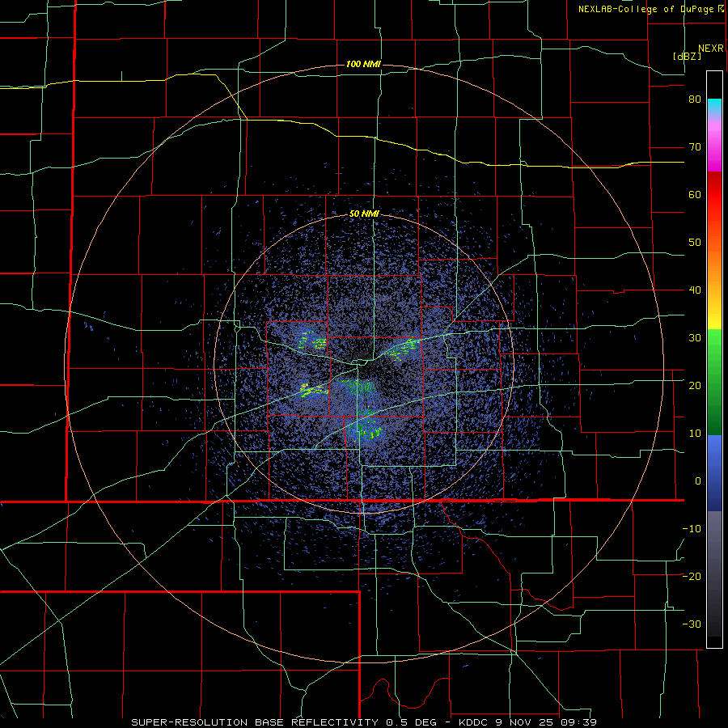Click the -30 dBZ scale value
The image size is (728, 728).
click(x=692, y=624)
